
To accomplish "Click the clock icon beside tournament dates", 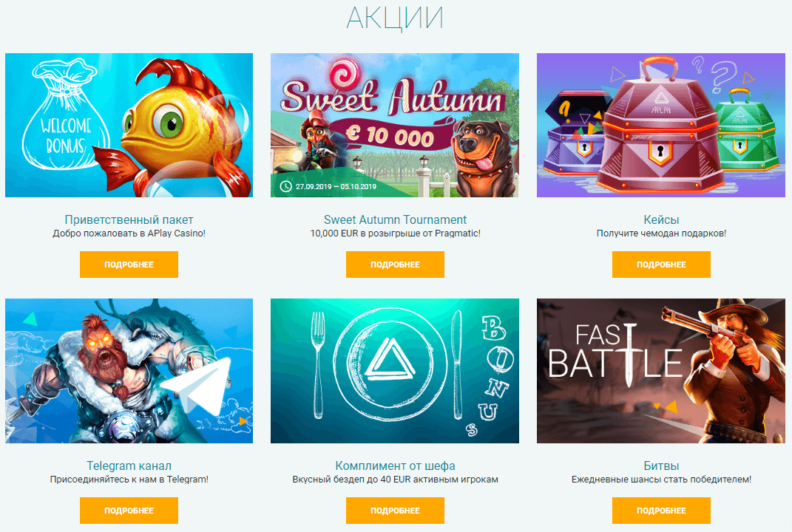I will (x=286, y=186).
